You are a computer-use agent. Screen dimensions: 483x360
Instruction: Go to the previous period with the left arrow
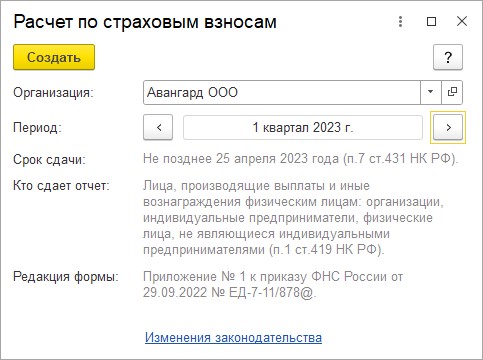(158, 127)
